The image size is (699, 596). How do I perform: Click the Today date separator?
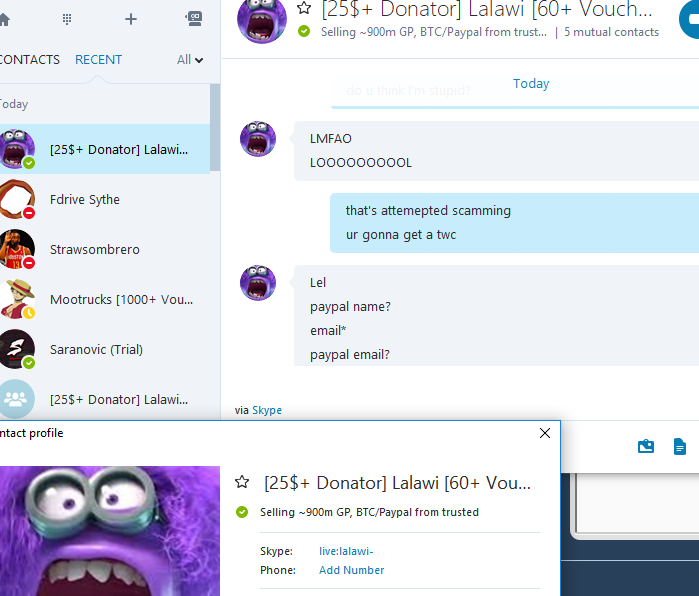(x=531, y=83)
